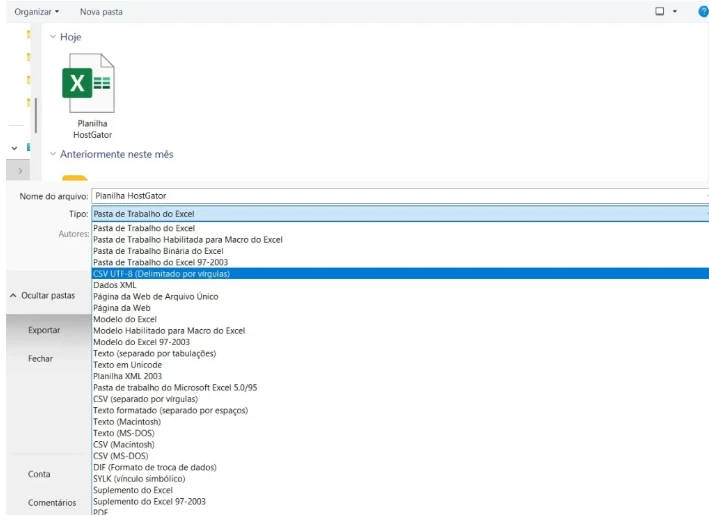This screenshot has width=709, height=515.
Task: Open the Organizar dropdown menu
Action: [x=36, y=11]
